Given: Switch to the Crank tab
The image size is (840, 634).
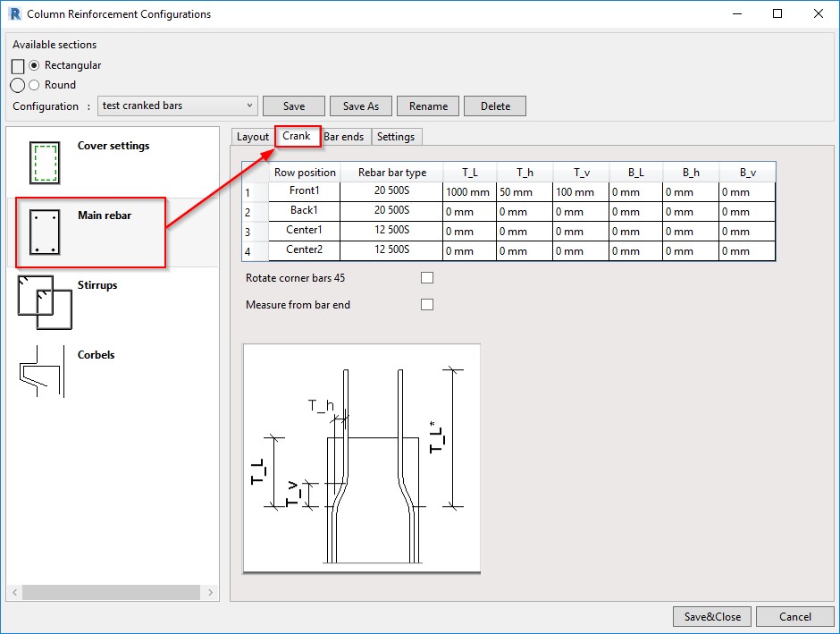Looking at the screenshot, I should coord(298,136).
